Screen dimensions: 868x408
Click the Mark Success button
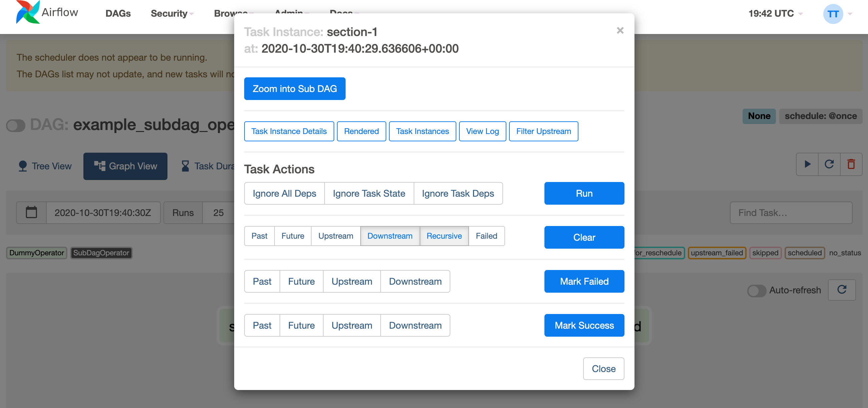584,325
